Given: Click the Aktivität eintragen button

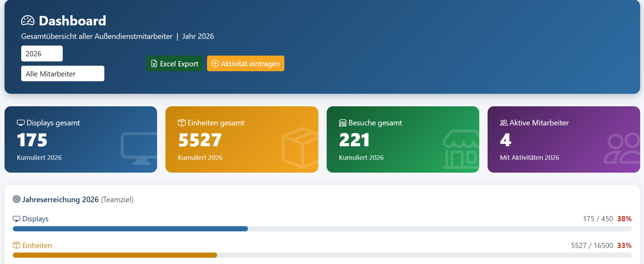Looking at the screenshot, I should (x=246, y=64).
